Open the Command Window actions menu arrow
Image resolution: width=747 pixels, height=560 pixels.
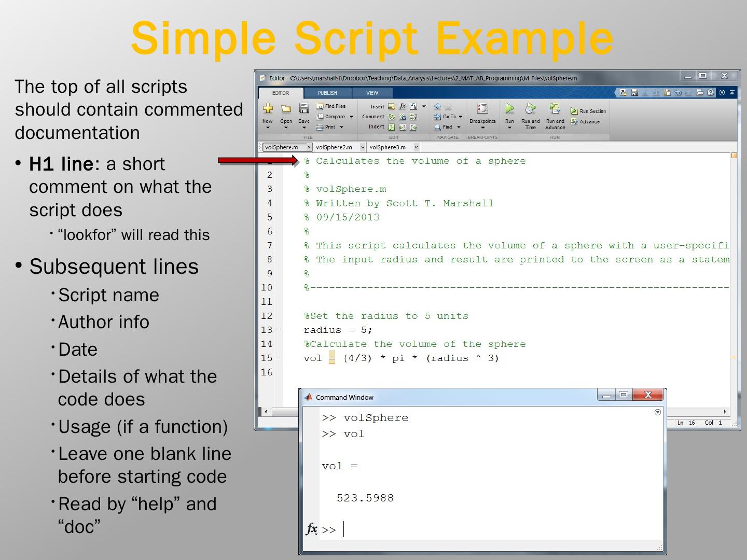point(658,412)
